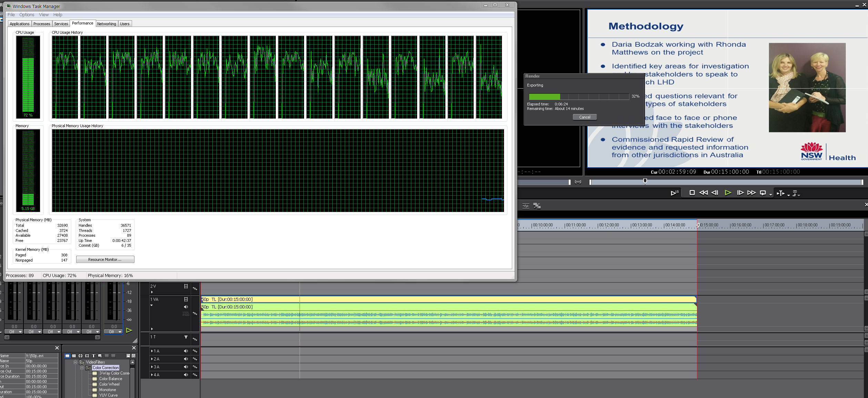
Task: Click audio mixer green play icon
Action: 129,330
